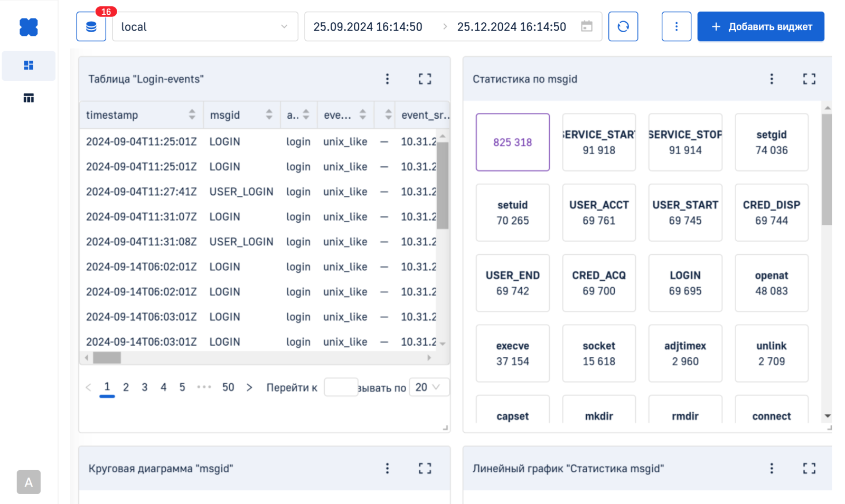Open options menu of line chart widget
The height and width of the screenshot is (504, 845).
(771, 468)
